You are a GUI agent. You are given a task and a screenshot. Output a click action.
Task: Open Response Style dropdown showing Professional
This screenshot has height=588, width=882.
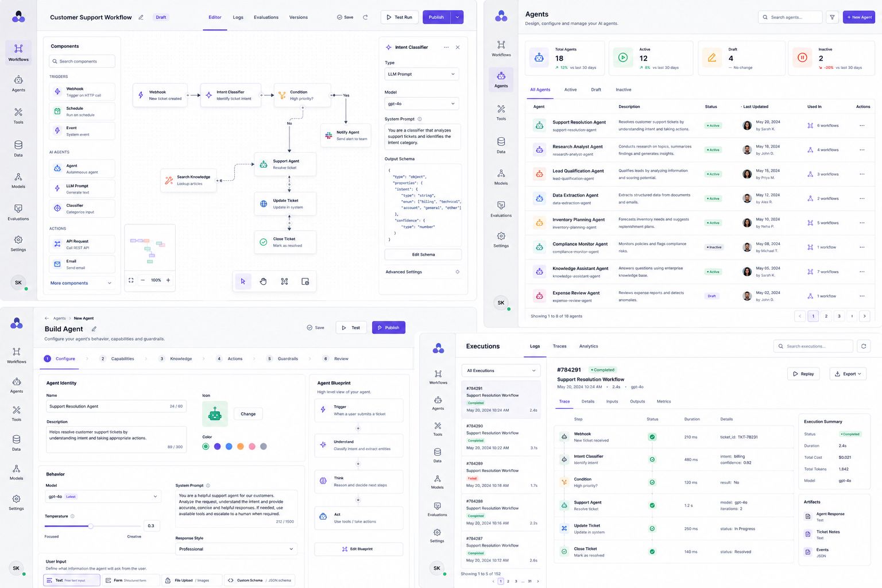click(x=236, y=549)
